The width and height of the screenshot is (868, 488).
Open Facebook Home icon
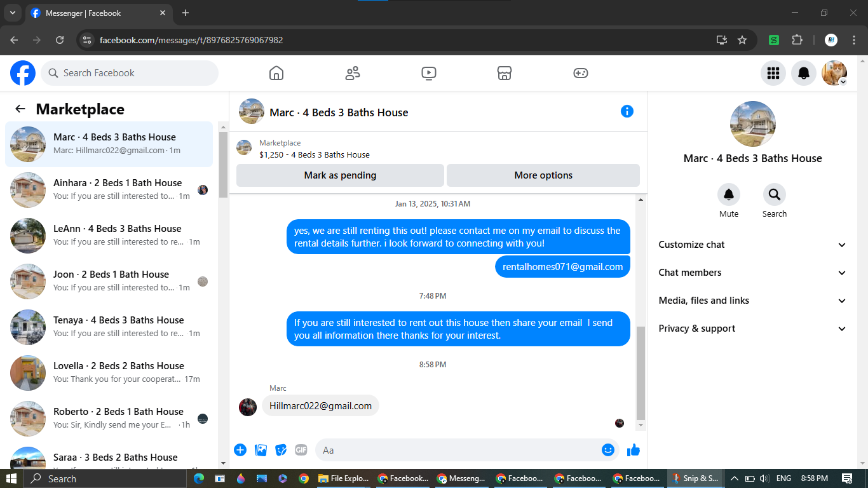pos(276,73)
